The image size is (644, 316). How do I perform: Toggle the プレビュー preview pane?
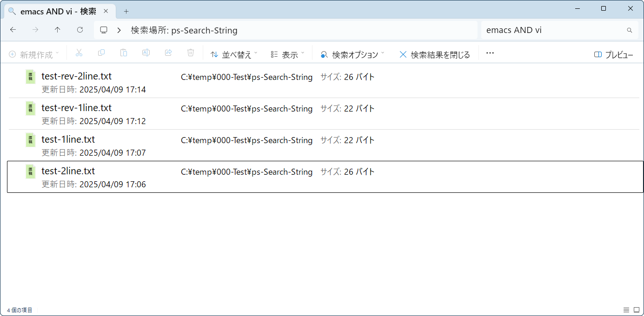pyautogui.click(x=614, y=55)
